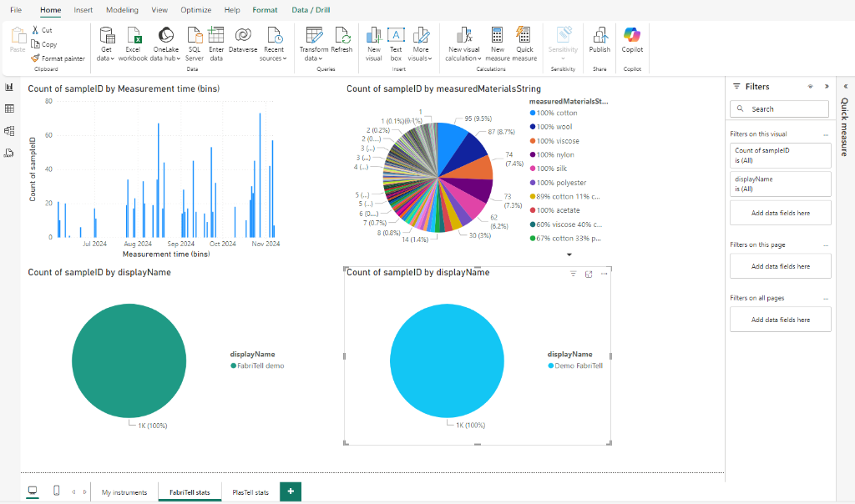Switch to mobile layout
This screenshot has width=855, height=504.
point(56,491)
